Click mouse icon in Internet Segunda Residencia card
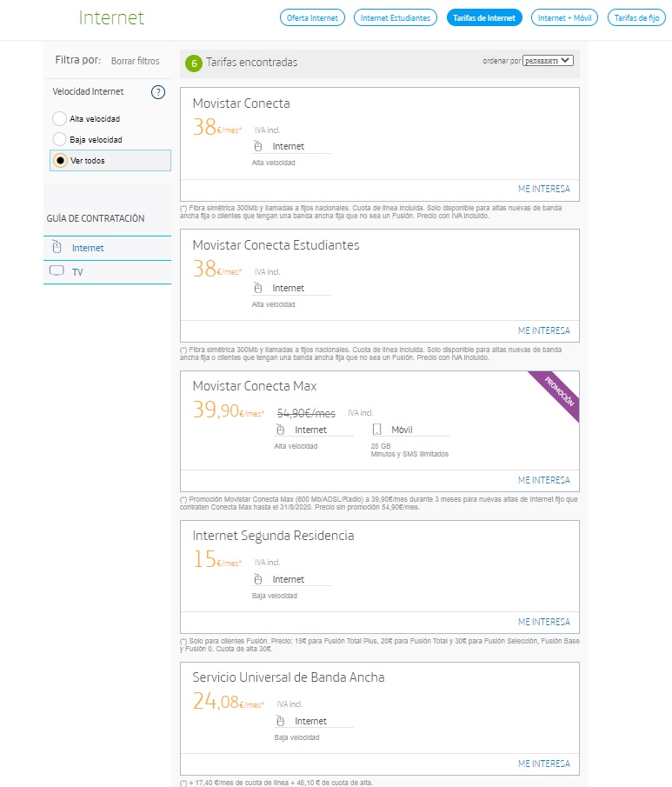The image size is (672, 787). 257,579
